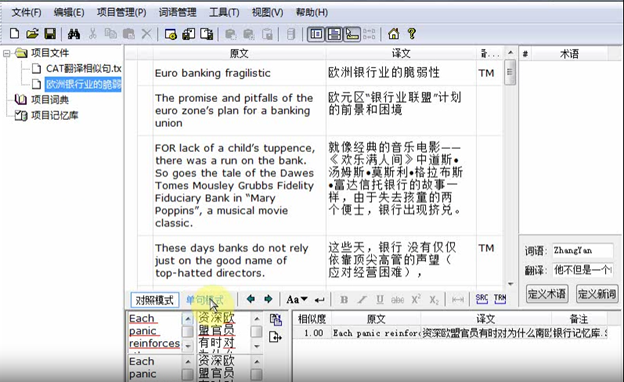Screen dimensions: 624x382
Task: Click the 翻译 input field in term panel
Action: click(583, 270)
